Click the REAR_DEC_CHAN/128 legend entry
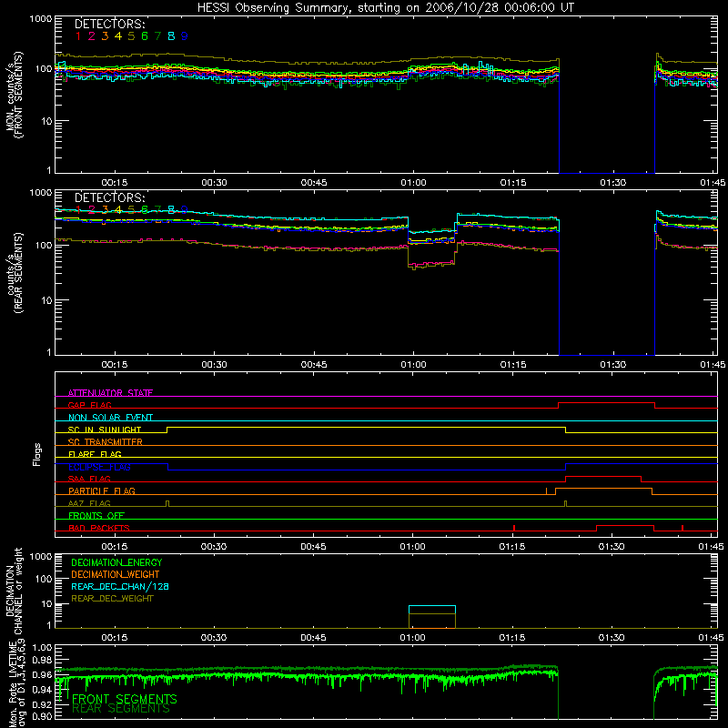Viewport: 728px width, 728px height. click(x=120, y=587)
